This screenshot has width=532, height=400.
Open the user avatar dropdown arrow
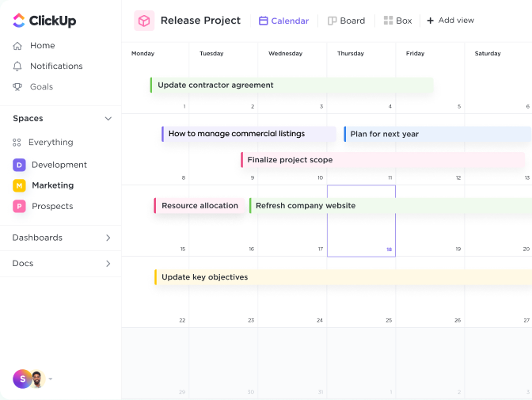pos(51,379)
